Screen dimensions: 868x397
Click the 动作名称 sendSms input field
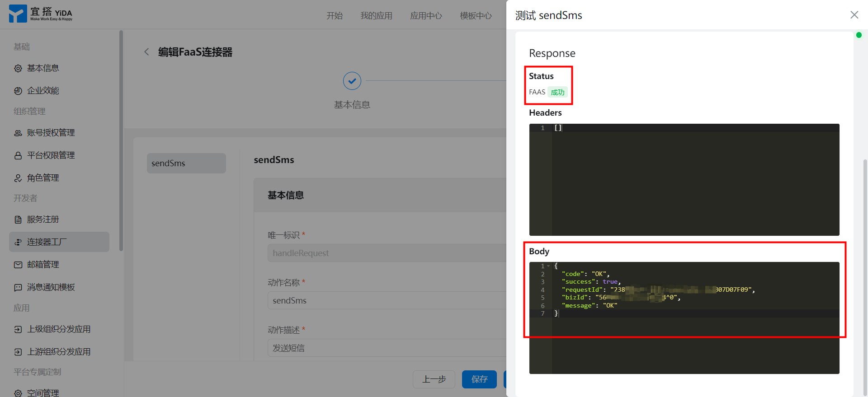click(387, 300)
